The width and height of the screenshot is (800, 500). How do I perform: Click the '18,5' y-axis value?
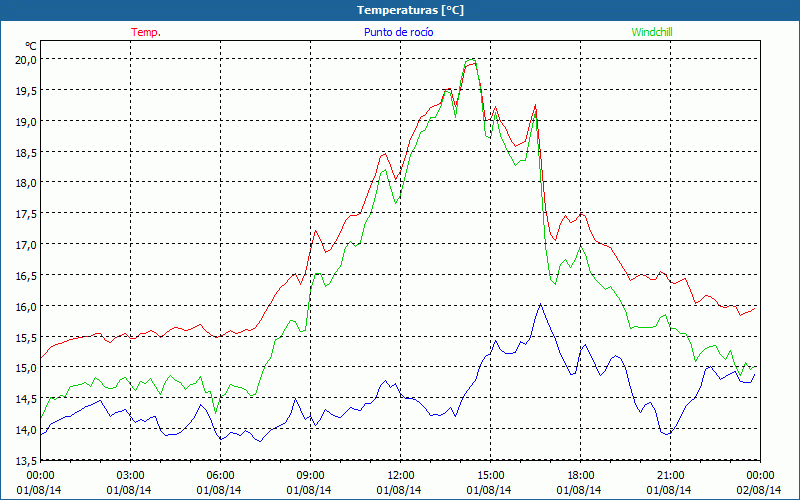27,152
